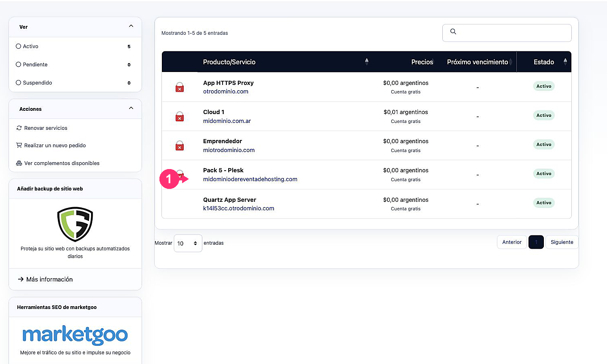Collapse the Acciones panel chevron
Screen dimensions: 607x364
click(x=131, y=108)
